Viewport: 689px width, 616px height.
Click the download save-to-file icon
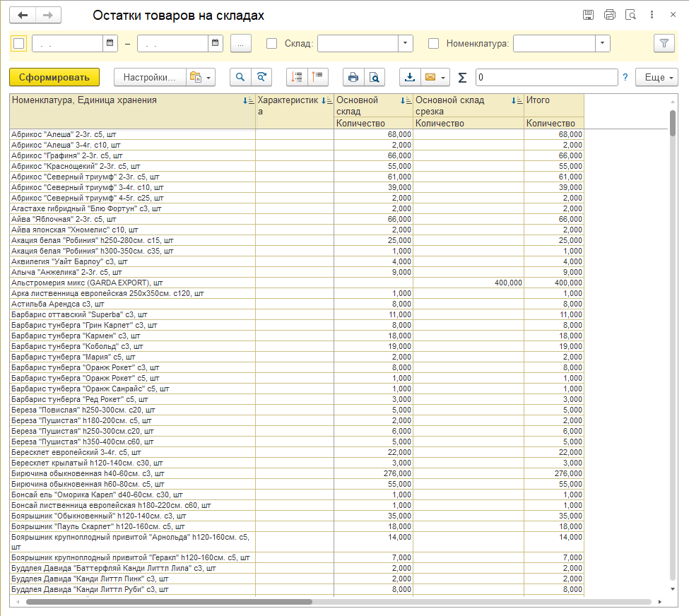tap(410, 77)
